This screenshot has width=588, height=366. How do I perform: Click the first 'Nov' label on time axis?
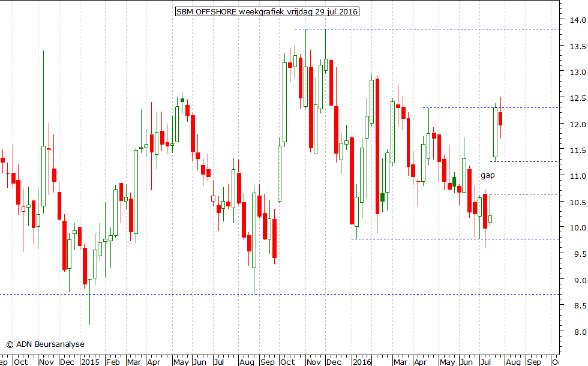tap(47, 362)
